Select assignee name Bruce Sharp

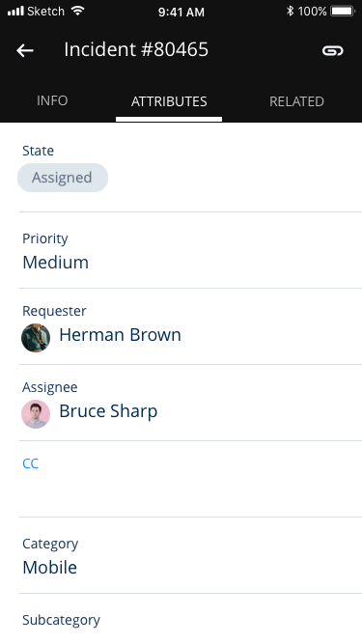108,411
